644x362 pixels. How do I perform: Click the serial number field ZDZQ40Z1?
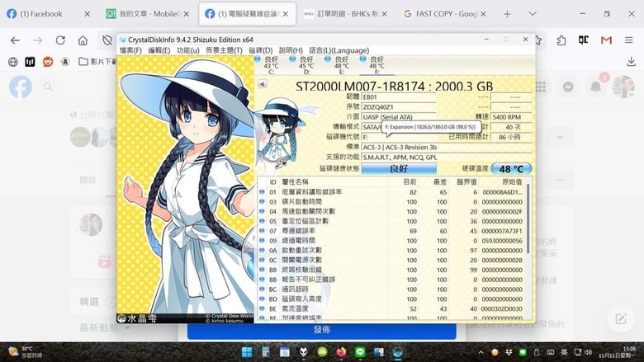point(399,107)
